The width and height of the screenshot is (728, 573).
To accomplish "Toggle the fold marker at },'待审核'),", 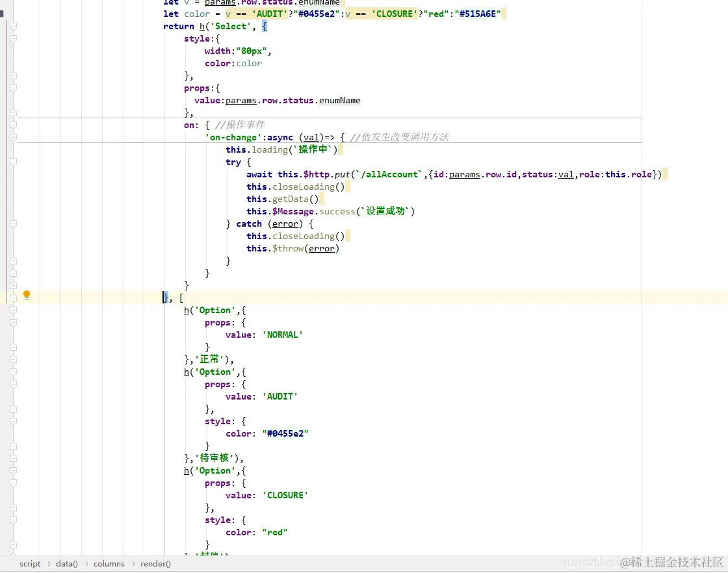I will (x=14, y=459).
